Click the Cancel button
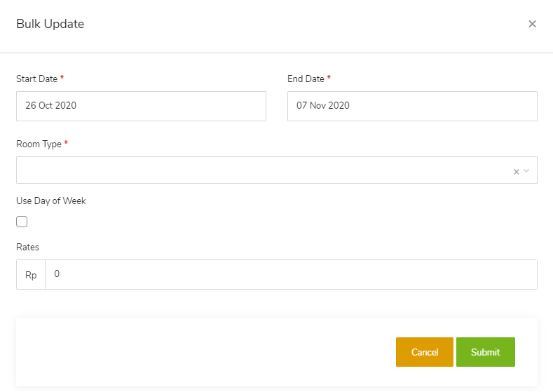Screen dimensions: 553x392 (x=425, y=352)
